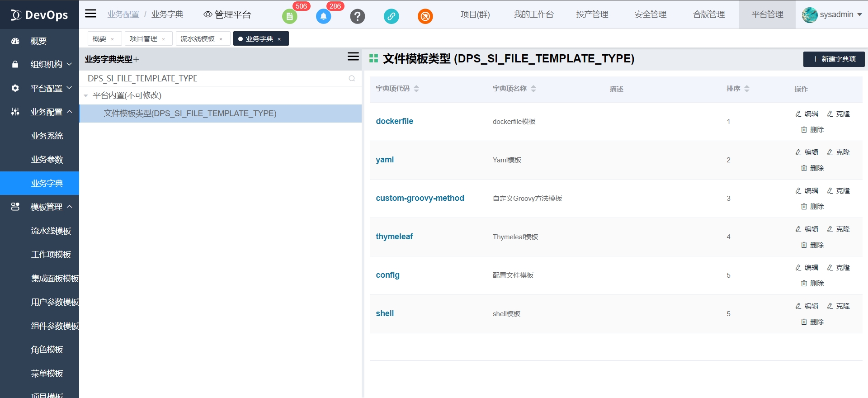Screen dimensions: 868x398
Task: Open the dockerfile dictionary item link
Action: (x=394, y=121)
